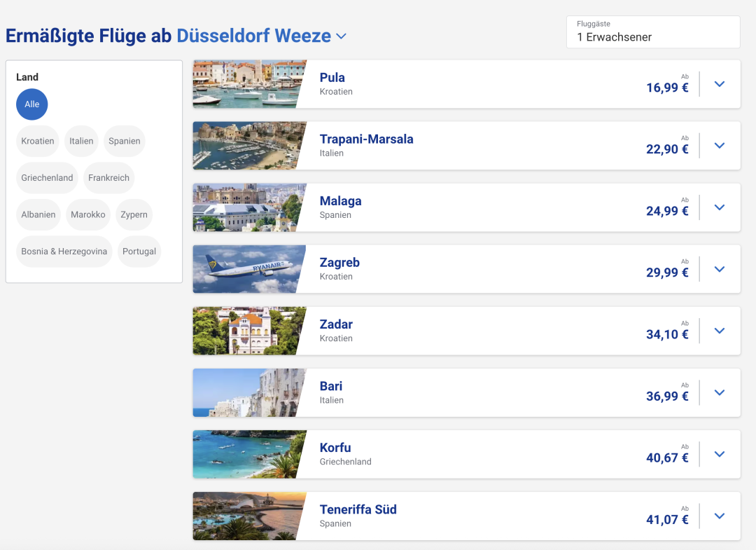The image size is (756, 550).
Task: Open the Fluggäste passenger selector
Action: click(653, 32)
